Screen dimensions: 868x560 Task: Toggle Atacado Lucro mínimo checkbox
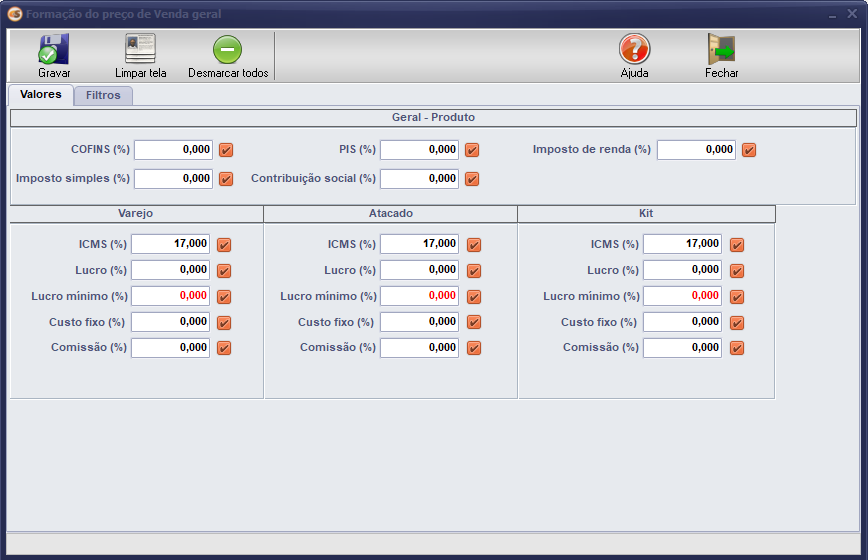[474, 297]
